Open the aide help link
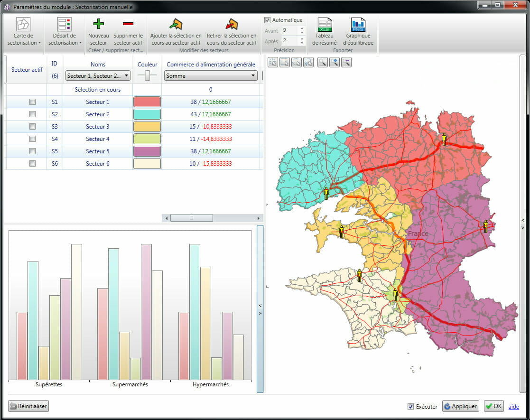 click(513, 406)
